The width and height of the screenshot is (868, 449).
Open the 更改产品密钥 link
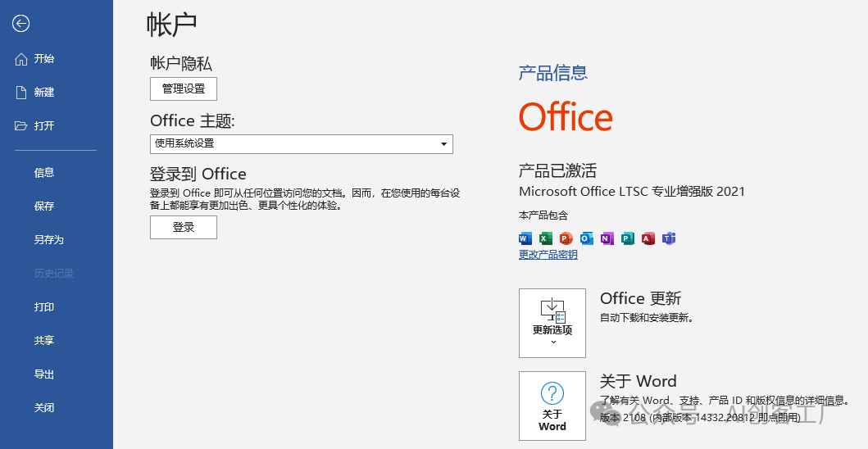pyautogui.click(x=548, y=255)
